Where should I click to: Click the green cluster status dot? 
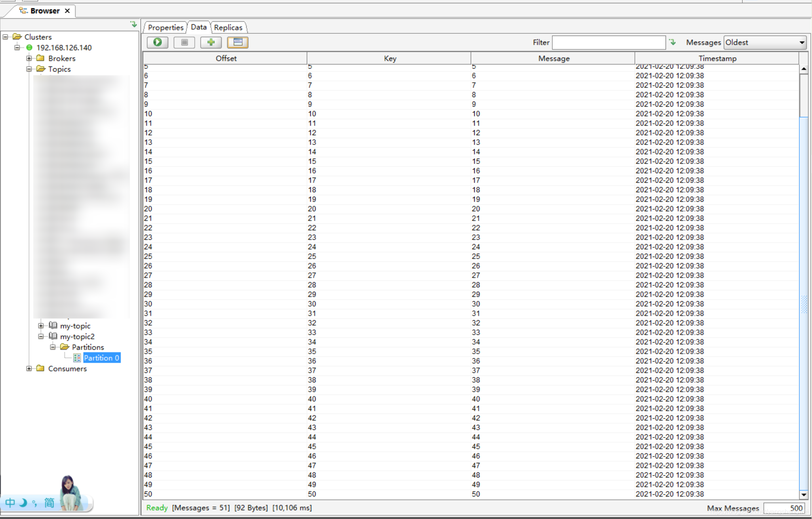[x=29, y=48]
